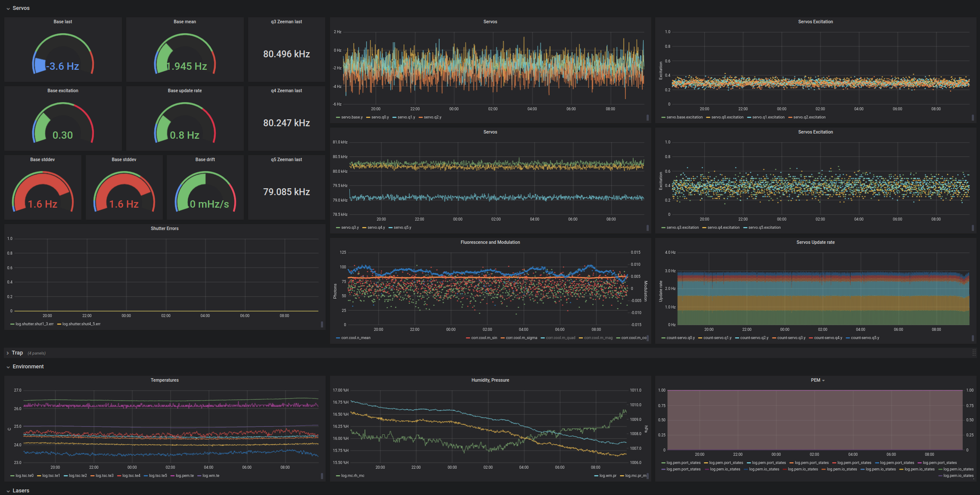Expand the collapsed Trap row

[x=8, y=353]
